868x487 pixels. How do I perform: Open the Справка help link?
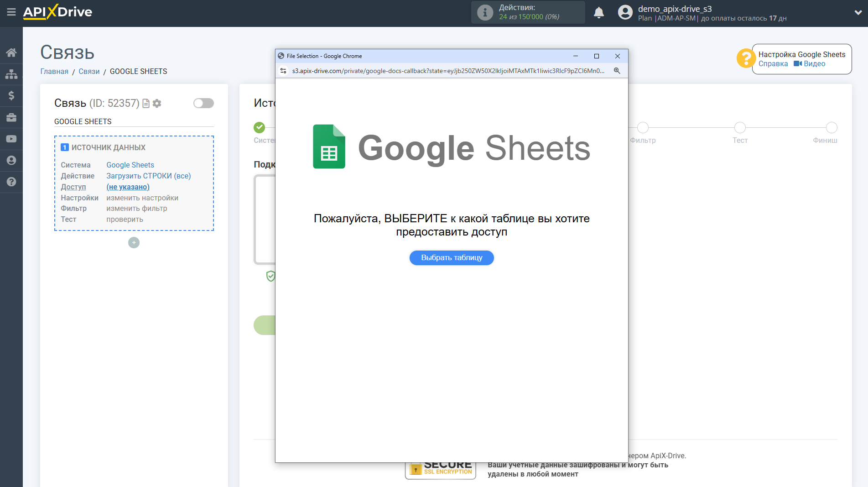point(773,64)
